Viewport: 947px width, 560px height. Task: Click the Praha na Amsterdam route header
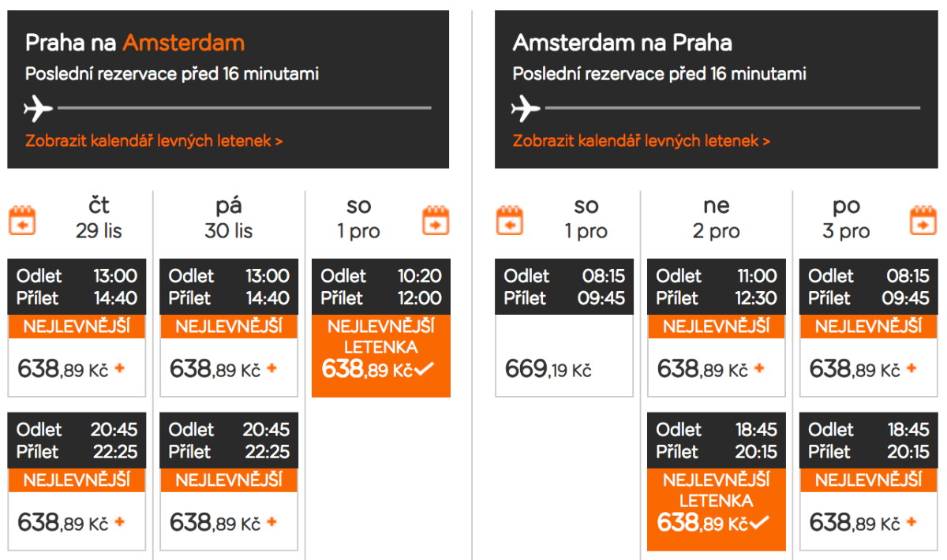[135, 43]
